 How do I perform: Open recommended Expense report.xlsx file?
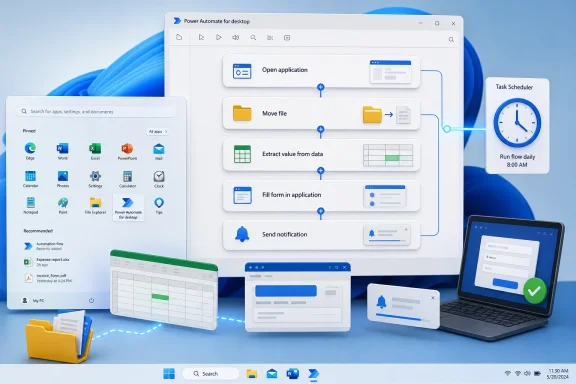pos(46,262)
